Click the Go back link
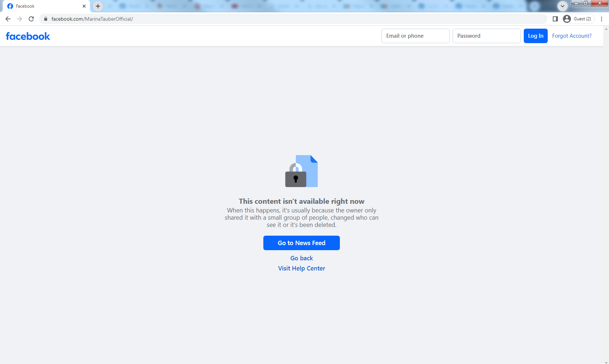The width and height of the screenshot is (609, 364). click(301, 258)
